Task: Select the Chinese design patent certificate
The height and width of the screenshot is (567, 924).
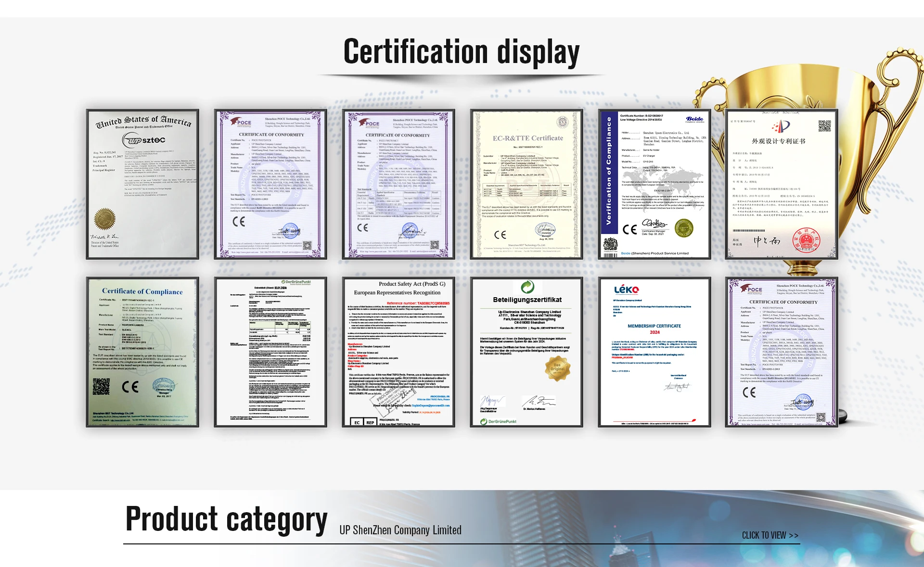Action: [x=782, y=185]
